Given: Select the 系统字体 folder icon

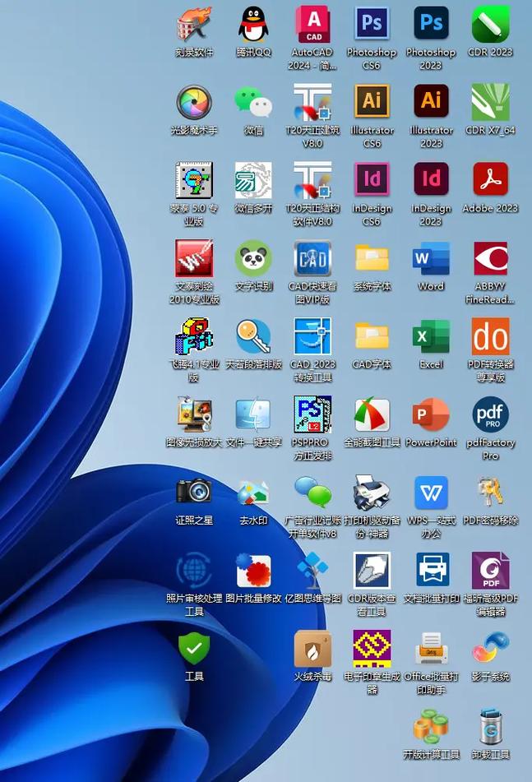Looking at the screenshot, I should [372, 259].
